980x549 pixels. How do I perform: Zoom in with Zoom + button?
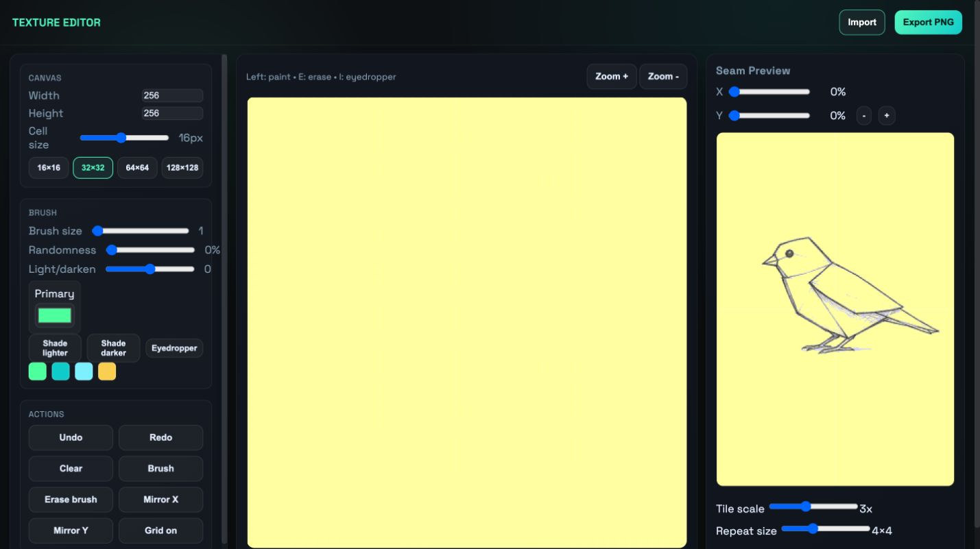pyautogui.click(x=612, y=77)
